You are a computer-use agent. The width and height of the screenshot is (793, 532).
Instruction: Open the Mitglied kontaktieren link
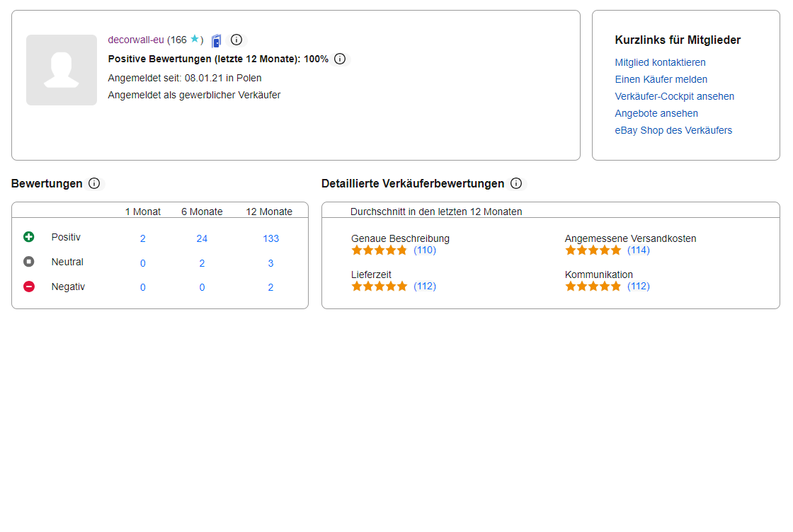pos(660,62)
